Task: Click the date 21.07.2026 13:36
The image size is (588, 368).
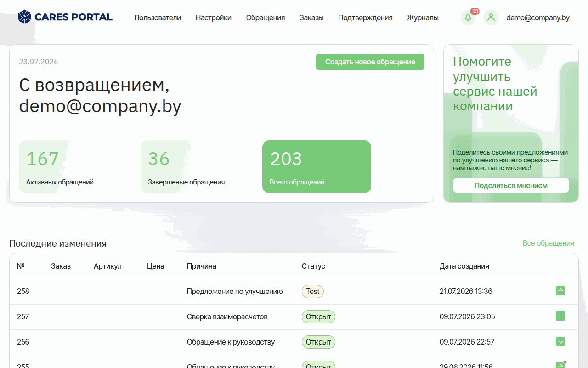Action: [x=466, y=291]
